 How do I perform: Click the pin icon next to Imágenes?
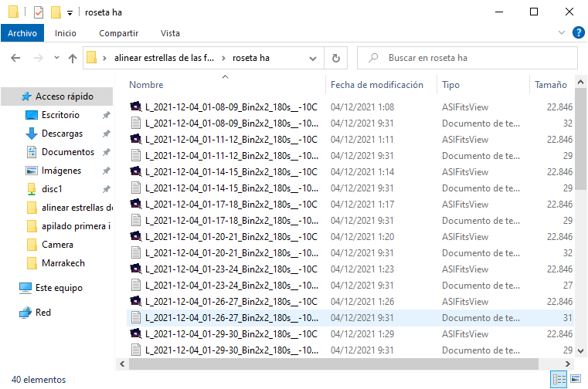pos(107,171)
